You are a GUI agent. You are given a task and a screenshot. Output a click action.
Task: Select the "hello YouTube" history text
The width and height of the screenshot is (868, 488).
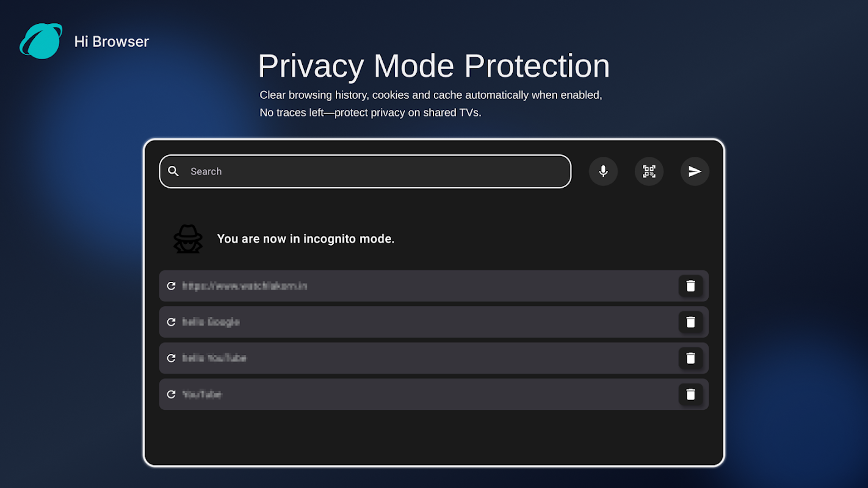(x=214, y=358)
